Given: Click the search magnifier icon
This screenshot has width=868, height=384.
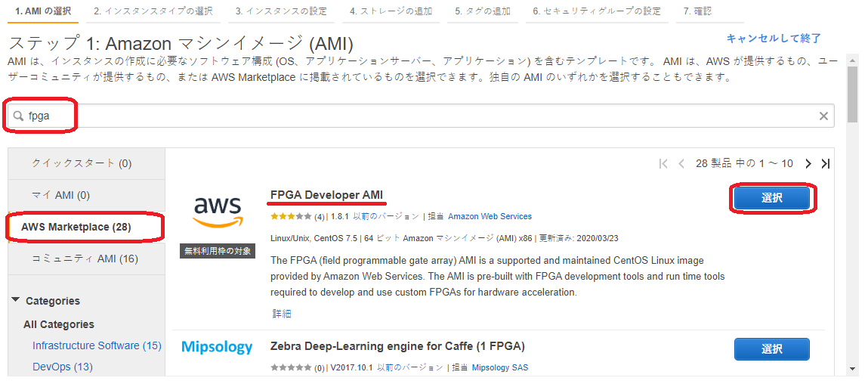Looking at the screenshot, I should [17, 116].
